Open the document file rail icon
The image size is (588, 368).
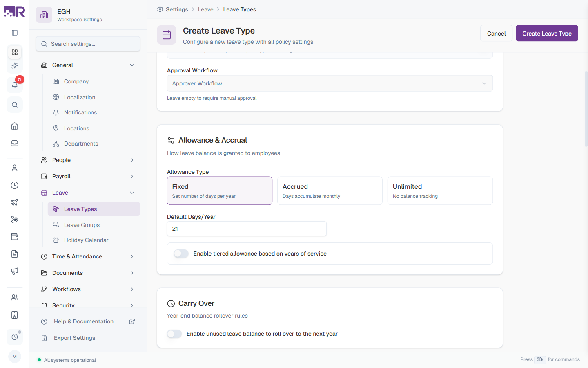tap(15, 254)
